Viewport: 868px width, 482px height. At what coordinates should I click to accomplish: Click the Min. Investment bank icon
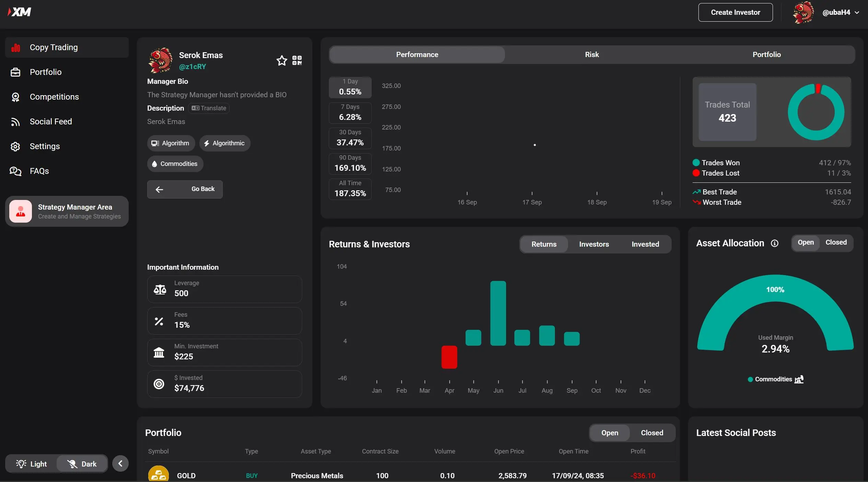point(159,352)
